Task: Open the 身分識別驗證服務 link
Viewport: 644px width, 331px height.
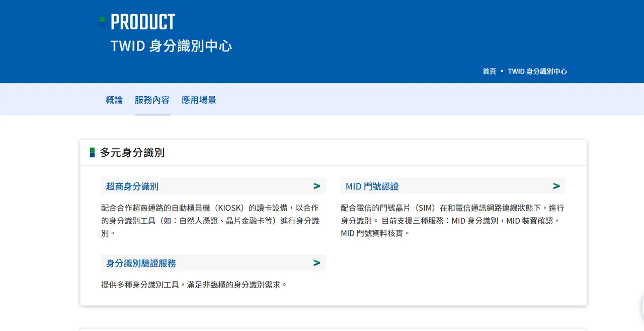Action: tap(141, 263)
